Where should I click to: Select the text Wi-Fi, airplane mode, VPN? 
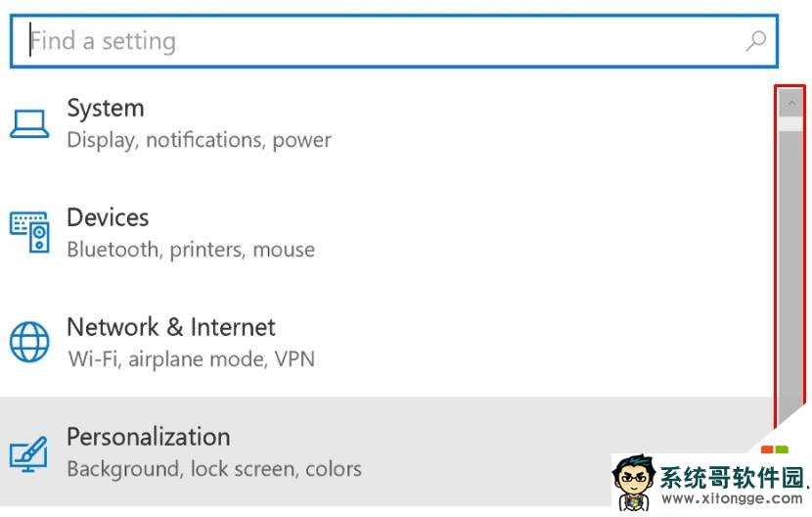coord(191,359)
